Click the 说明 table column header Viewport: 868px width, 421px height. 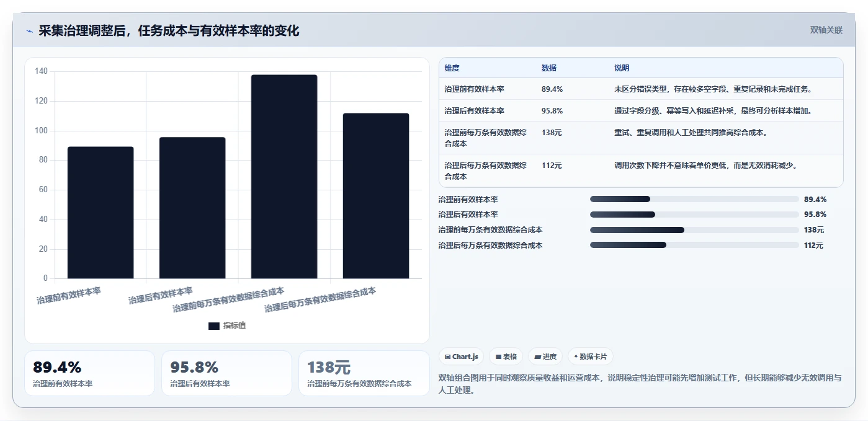pos(622,68)
